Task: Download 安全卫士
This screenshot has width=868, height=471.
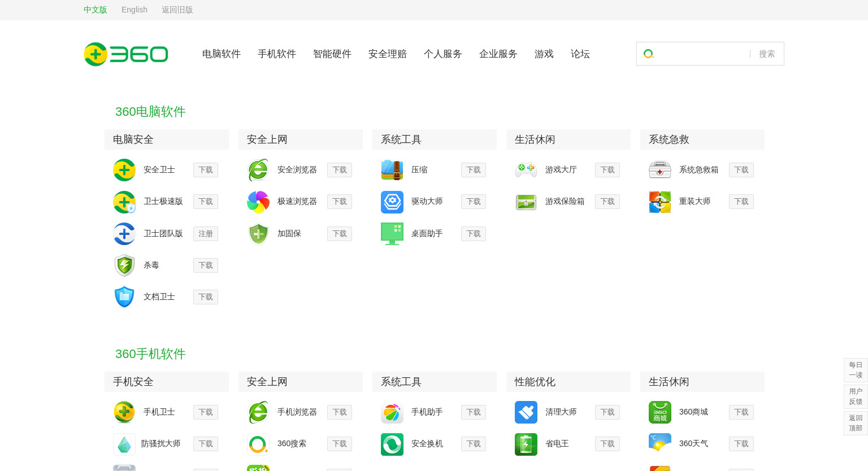Action: 206,170
